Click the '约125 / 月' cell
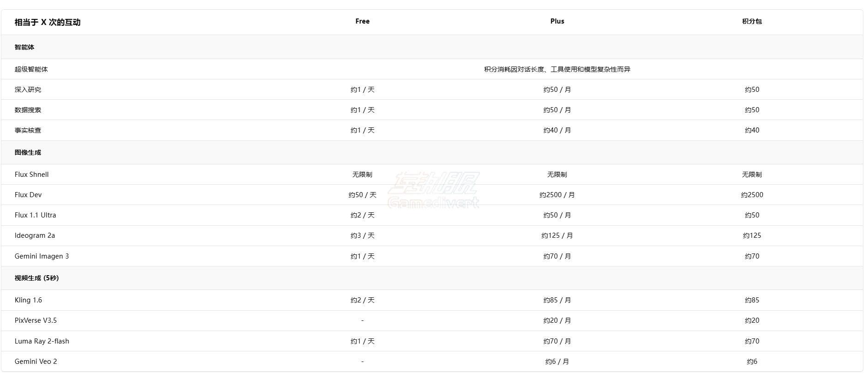 (557, 235)
